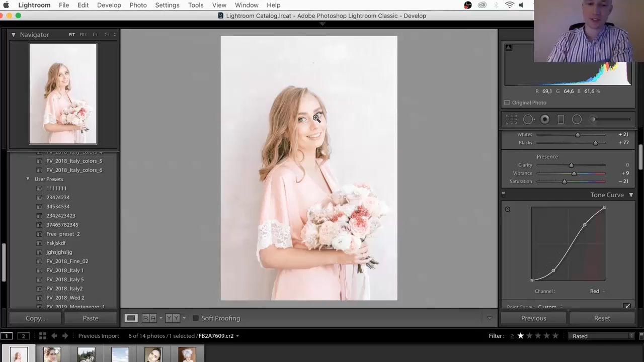This screenshot has width=644, height=362.
Task: Open the Develop menu
Action: click(x=109, y=5)
